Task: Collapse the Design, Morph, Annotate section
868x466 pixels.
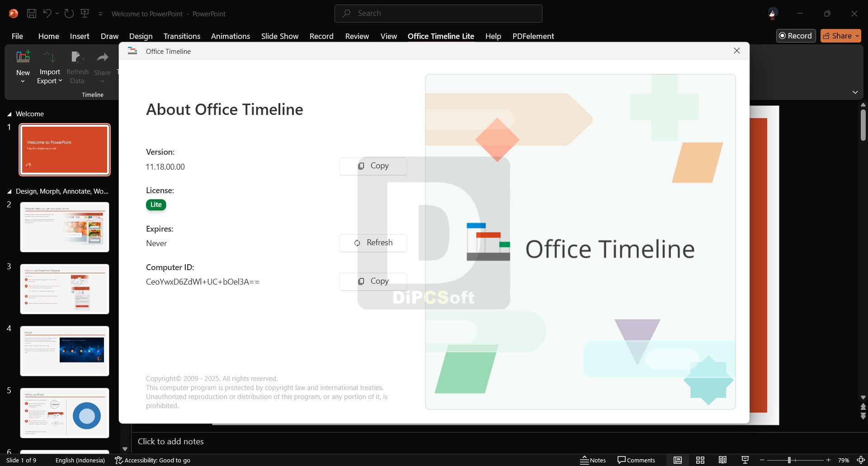Action: 9,191
